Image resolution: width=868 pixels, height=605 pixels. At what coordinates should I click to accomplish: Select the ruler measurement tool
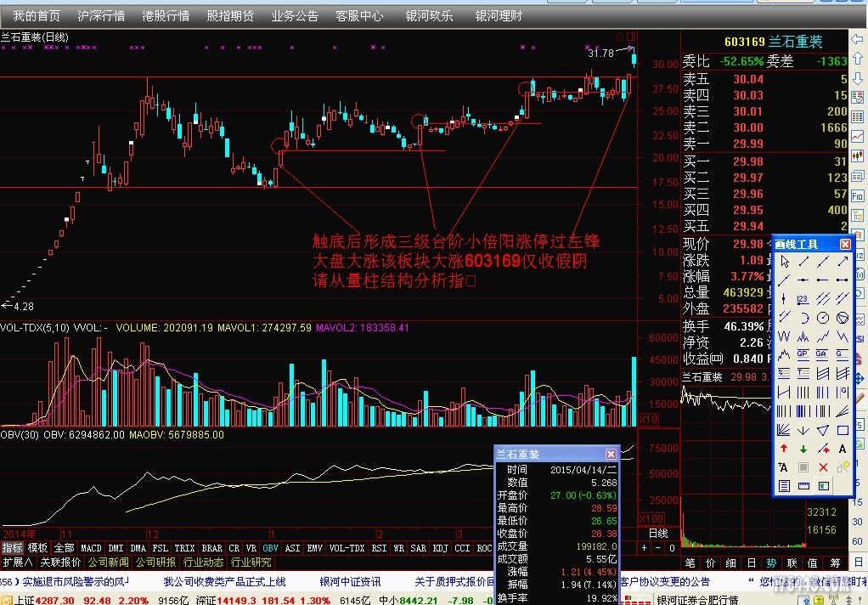[x=803, y=486]
